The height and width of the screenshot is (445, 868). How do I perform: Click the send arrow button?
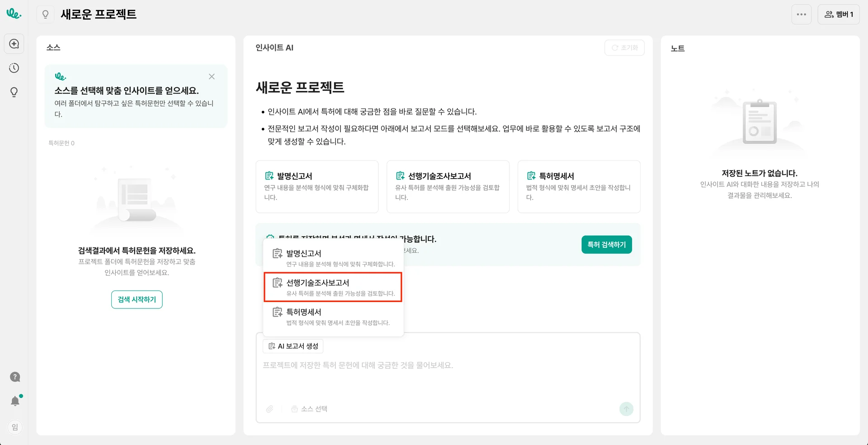click(626, 409)
